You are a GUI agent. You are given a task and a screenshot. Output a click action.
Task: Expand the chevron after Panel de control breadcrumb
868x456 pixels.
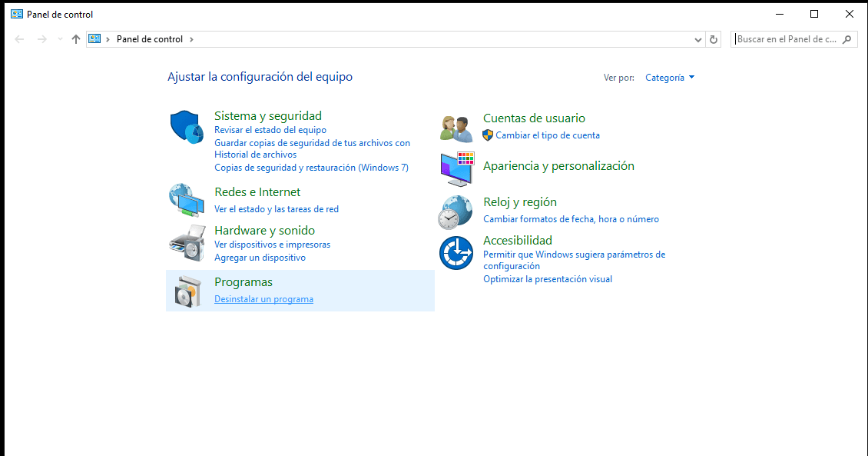[x=191, y=39]
